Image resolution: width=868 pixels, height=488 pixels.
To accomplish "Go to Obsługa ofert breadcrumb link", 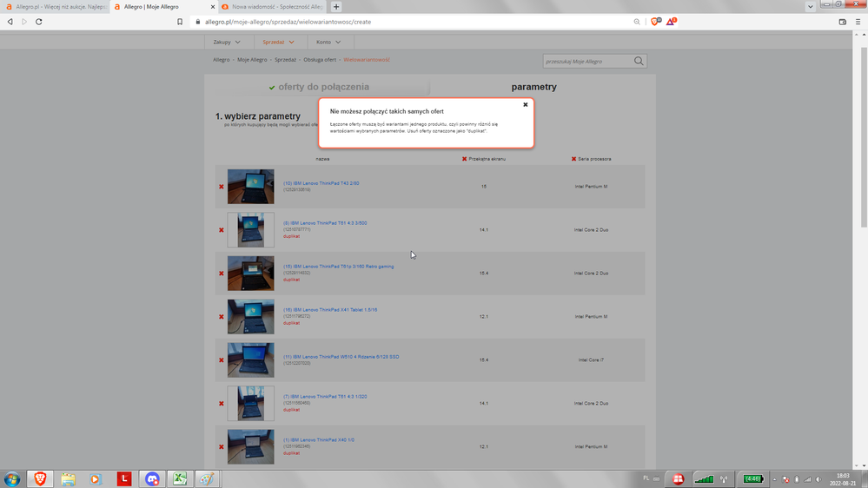I will click(x=320, y=60).
